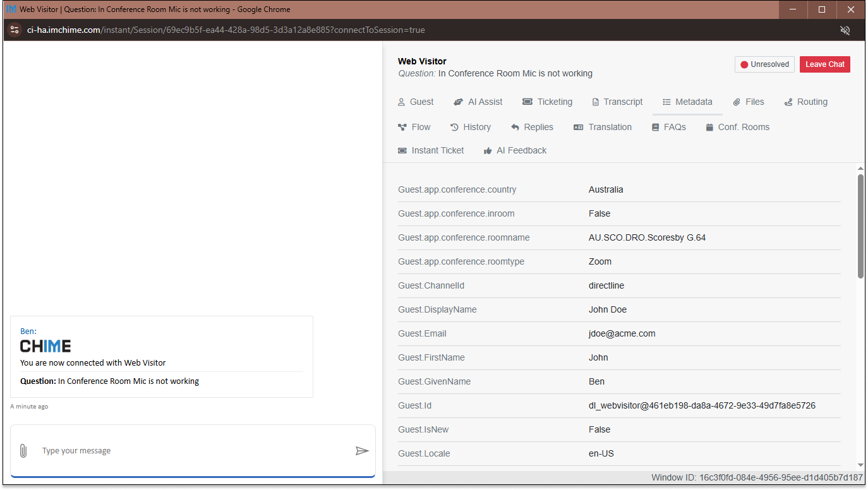Click the site info icon in address bar

coord(15,30)
